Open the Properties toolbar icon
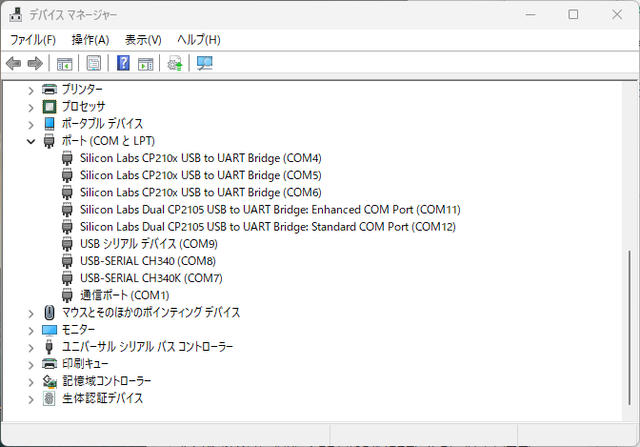Image resolution: width=640 pixels, height=447 pixels. click(x=93, y=63)
